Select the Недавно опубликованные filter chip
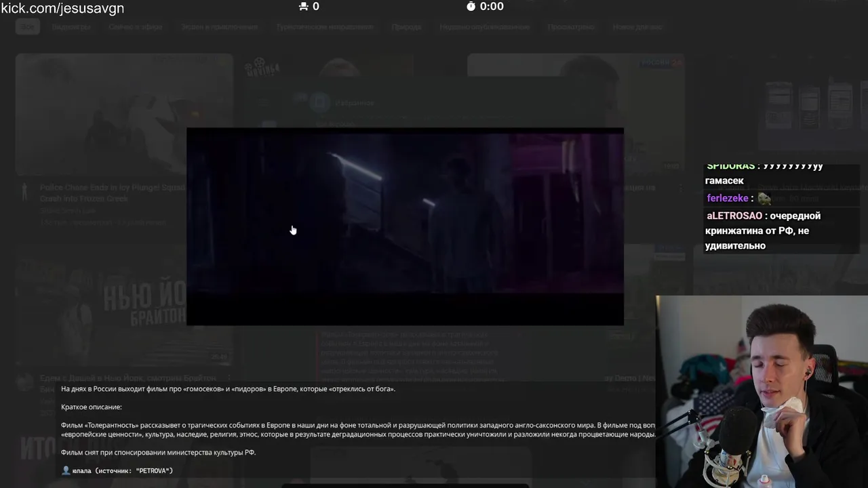This screenshot has width=868, height=488. 484,27
